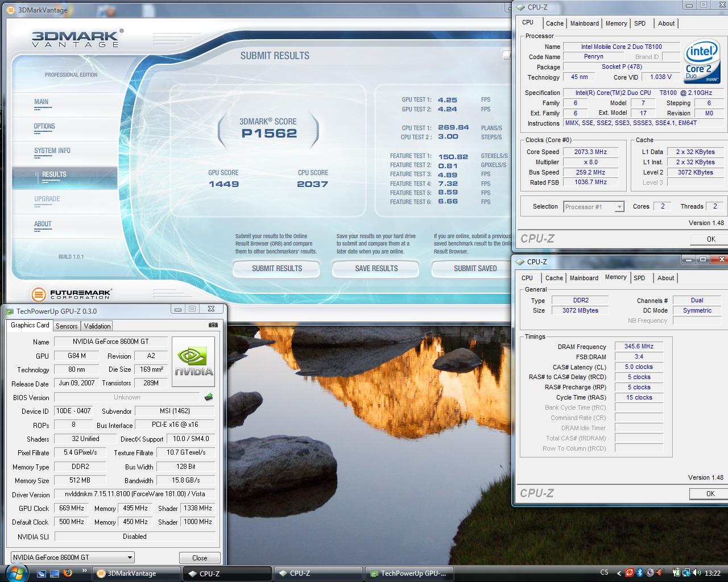This screenshot has height=582, width=728.
Task: Click bottom CPU-Z window title icon
Action: coord(520,261)
